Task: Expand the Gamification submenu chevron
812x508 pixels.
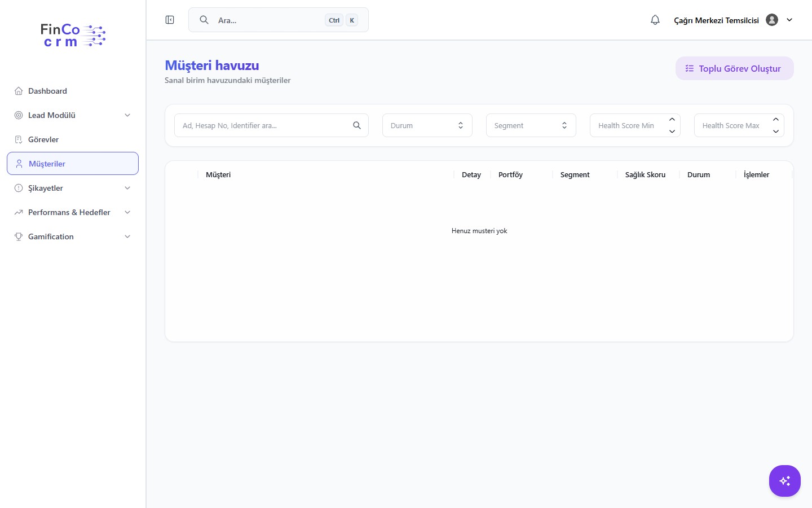Action: pos(127,237)
